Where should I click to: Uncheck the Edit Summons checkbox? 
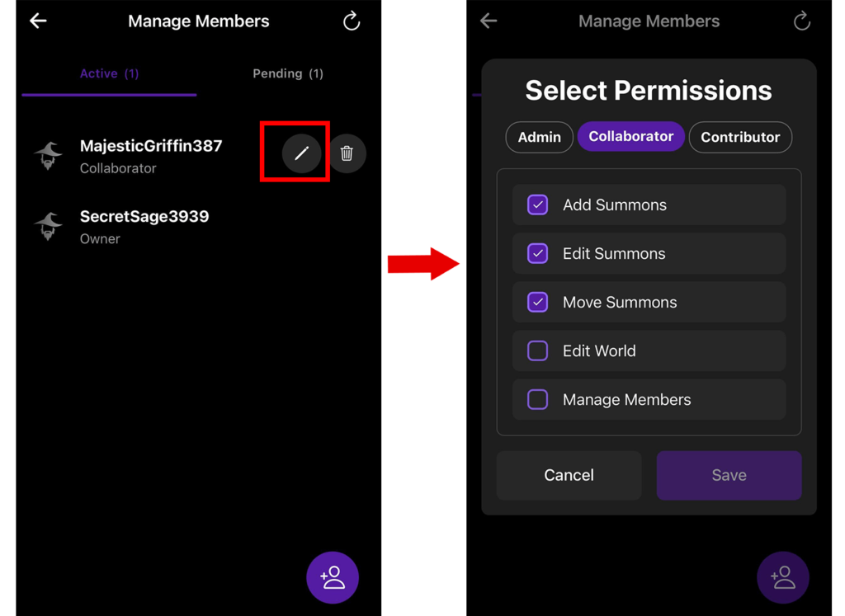537,253
